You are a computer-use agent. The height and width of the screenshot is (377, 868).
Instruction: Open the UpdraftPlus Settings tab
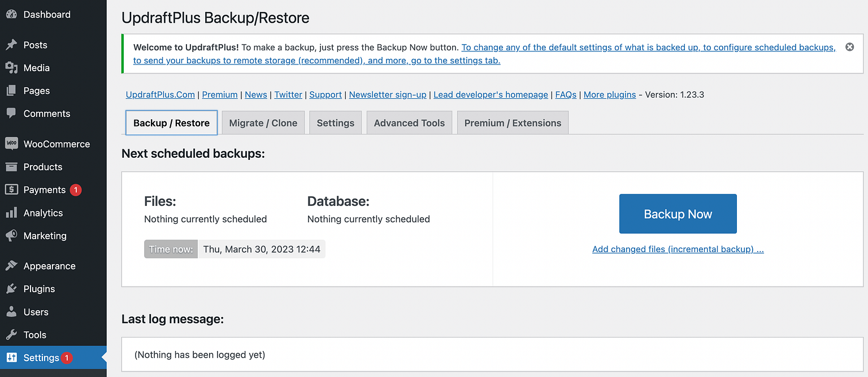click(x=335, y=122)
